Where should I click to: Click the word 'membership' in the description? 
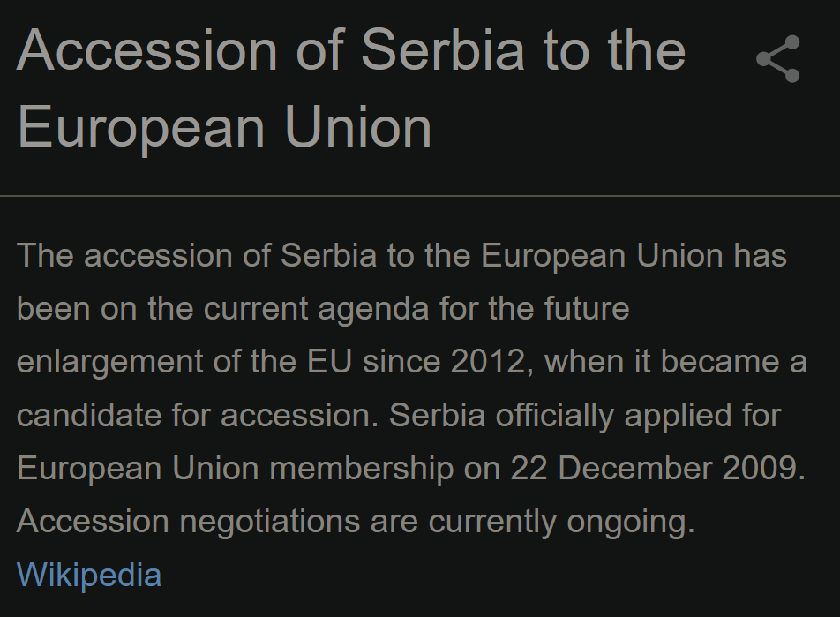(x=362, y=469)
